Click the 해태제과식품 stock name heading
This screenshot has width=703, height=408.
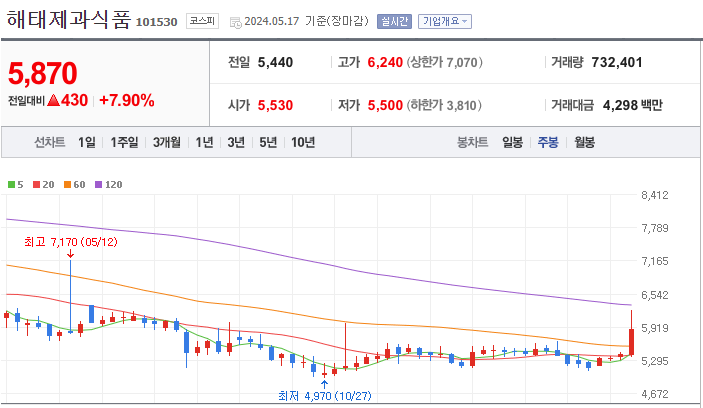(69, 20)
